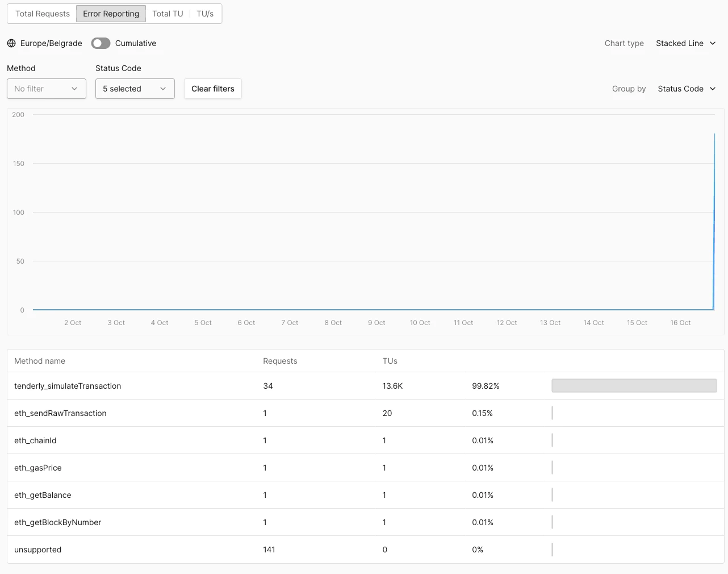Select the eth_chainId method name
728x574 pixels.
click(x=35, y=440)
